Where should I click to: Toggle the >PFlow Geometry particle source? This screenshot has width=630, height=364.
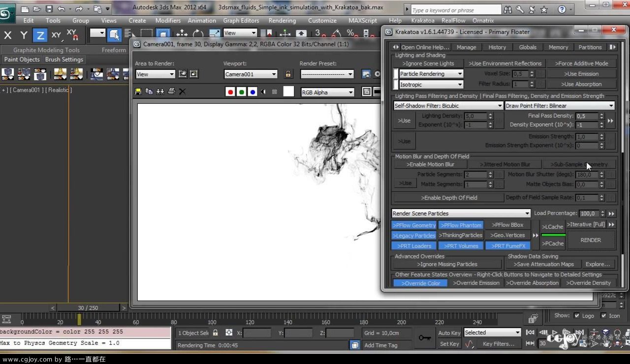tap(414, 225)
